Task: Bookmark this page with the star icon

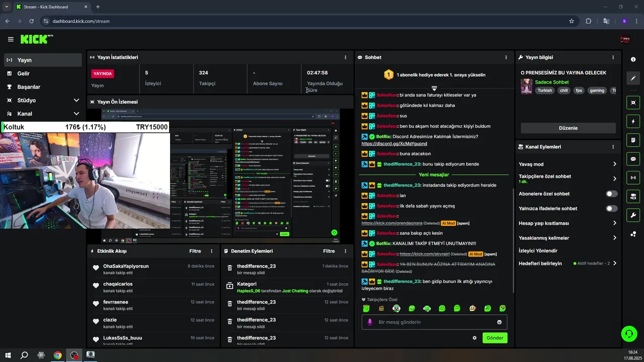Action: (572, 21)
